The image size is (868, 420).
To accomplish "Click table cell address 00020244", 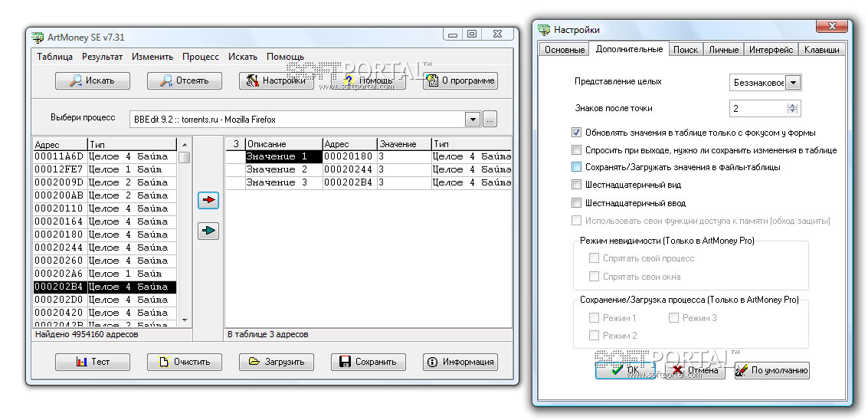I will click(350, 169).
